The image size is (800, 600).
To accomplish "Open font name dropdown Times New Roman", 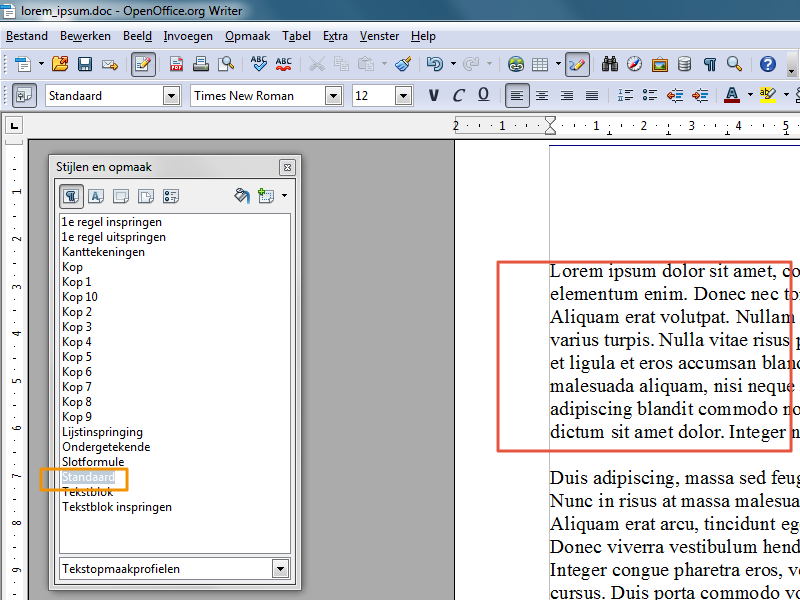I will [333, 95].
